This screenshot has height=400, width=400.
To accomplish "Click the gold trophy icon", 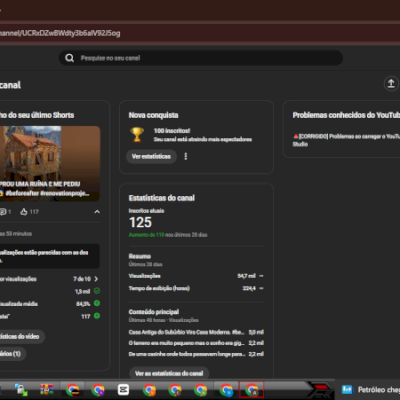I will point(137,135).
